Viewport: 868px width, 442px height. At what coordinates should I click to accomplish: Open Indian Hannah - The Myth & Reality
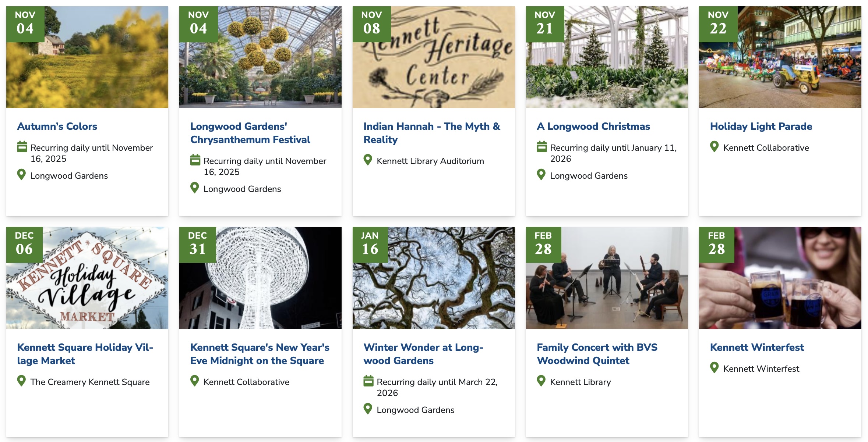[431, 133]
